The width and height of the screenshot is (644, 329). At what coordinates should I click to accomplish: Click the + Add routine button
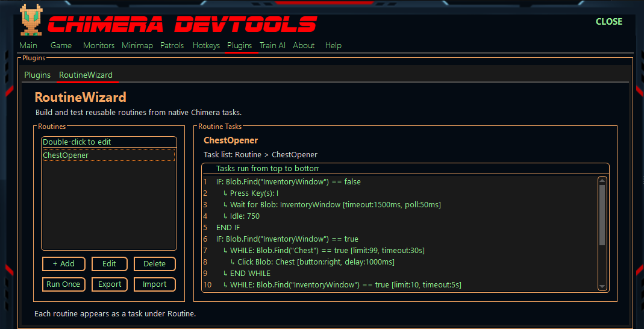(64, 264)
